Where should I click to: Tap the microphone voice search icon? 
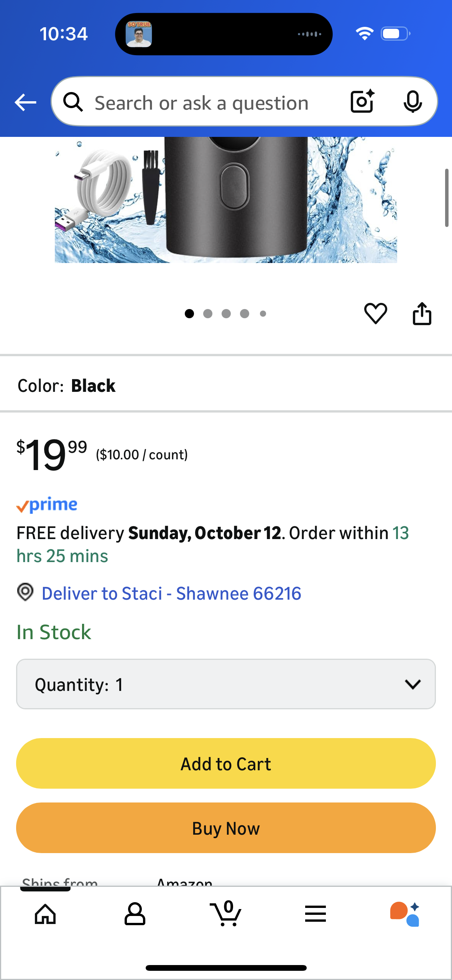point(413,102)
